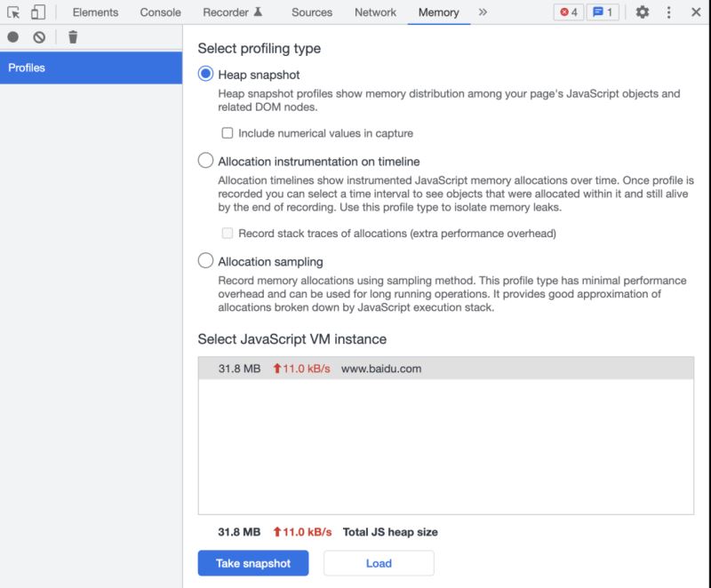711x588 pixels.
Task: Select the www.baidu.com VM instance row
Action: click(x=445, y=369)
